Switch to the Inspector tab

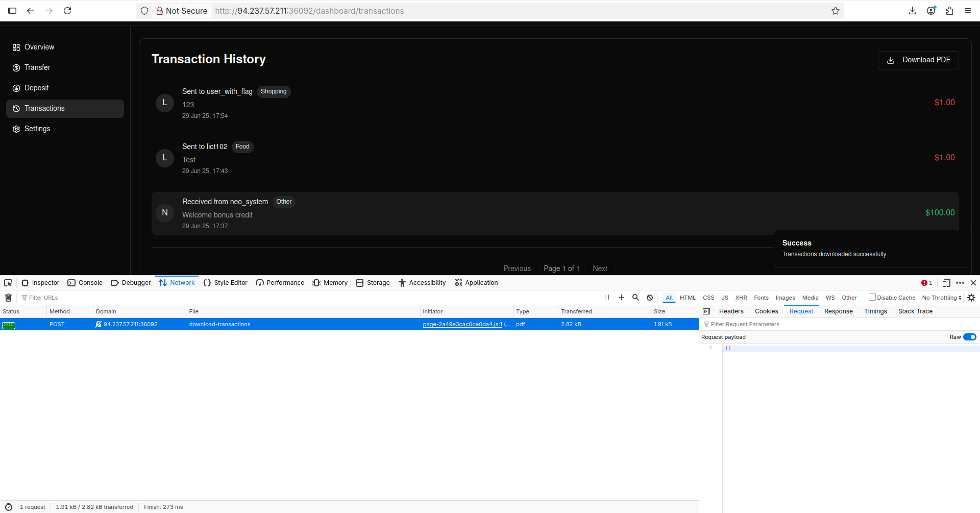pos(40,283)
